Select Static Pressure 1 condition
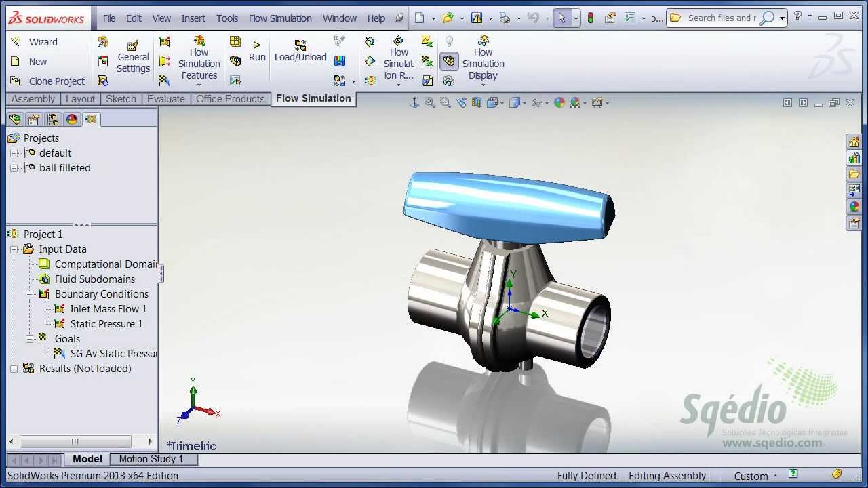The image size is (868, 488). click(99, 324)
